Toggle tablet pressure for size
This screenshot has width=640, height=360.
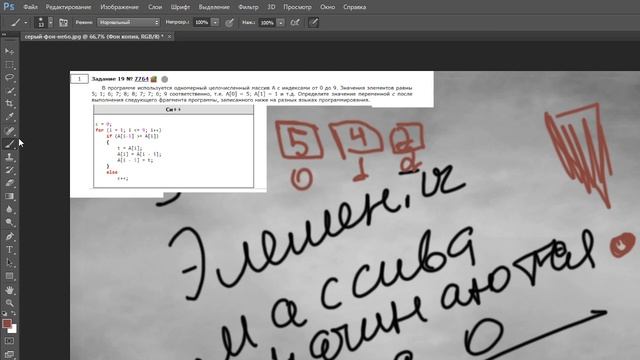pyautogui.click(x=313, y=22)
